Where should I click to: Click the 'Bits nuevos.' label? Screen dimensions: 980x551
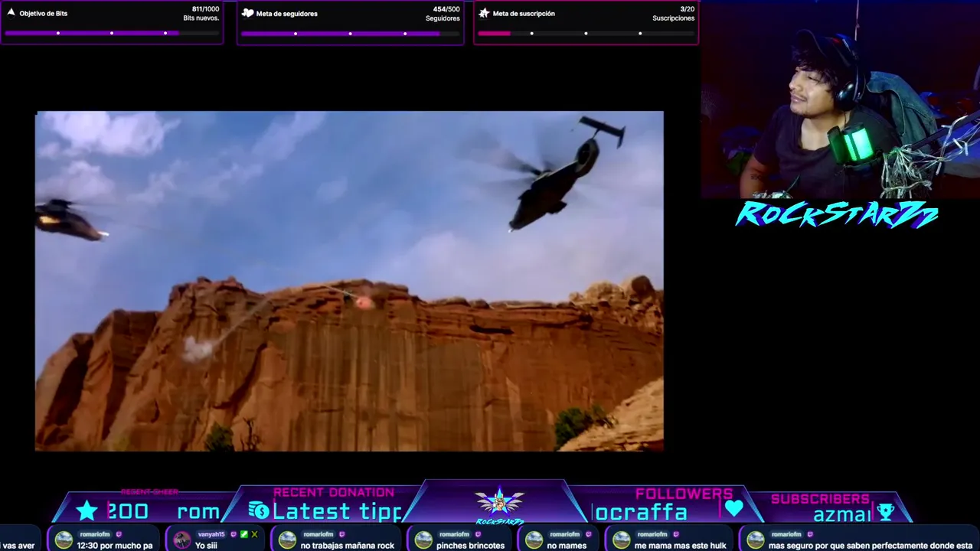tap(201, 18)
